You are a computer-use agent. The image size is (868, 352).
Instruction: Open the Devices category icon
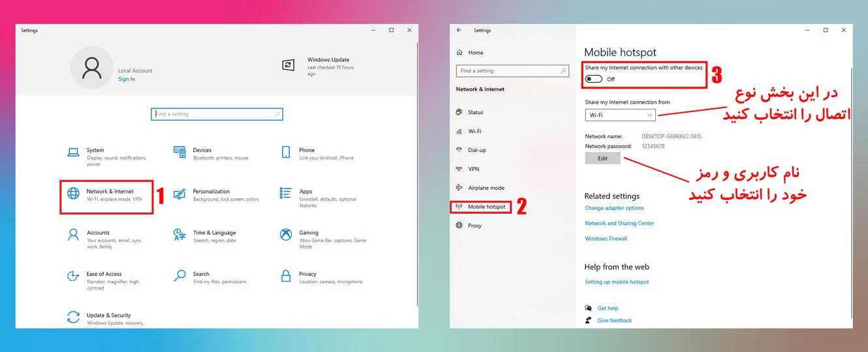click(x=179, y=152)
